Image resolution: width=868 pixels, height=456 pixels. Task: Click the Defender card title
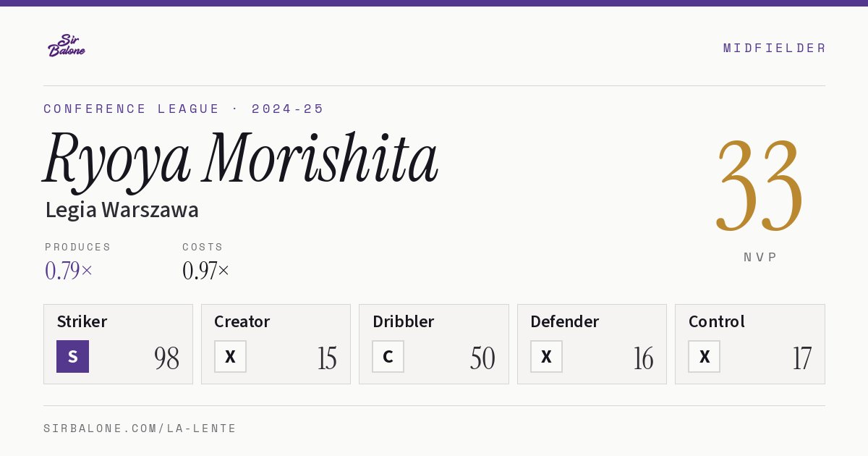[565, 321]
